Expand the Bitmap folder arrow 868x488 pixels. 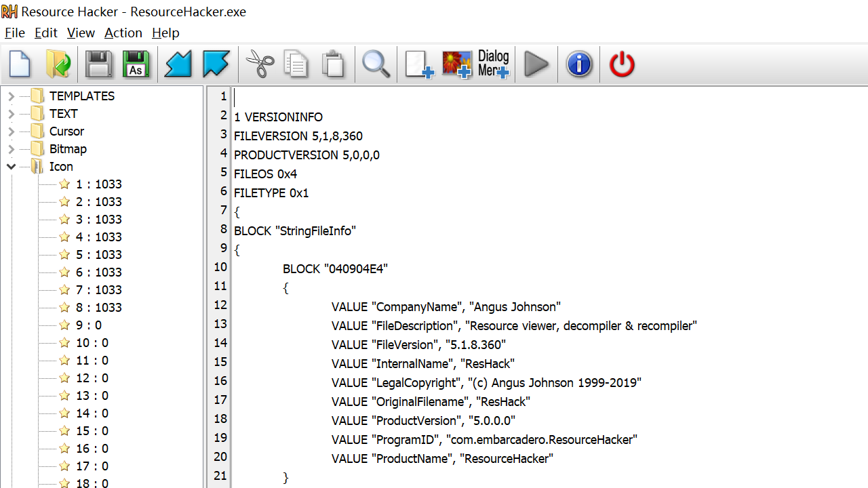point(11,149)
